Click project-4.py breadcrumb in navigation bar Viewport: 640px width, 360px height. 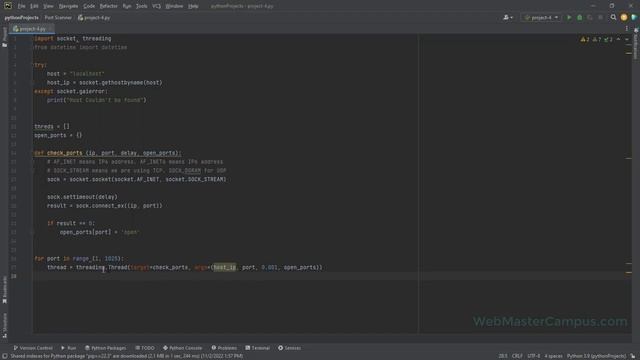[x=94, y=18]
